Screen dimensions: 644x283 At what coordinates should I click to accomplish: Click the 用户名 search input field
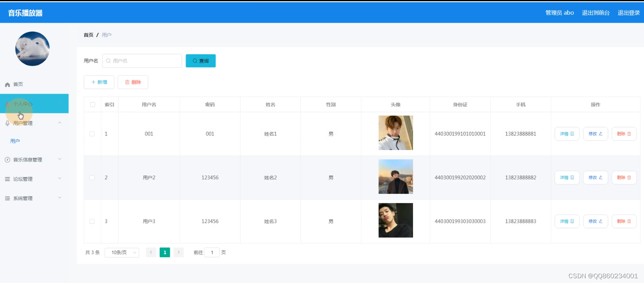(x=142, y=61)
